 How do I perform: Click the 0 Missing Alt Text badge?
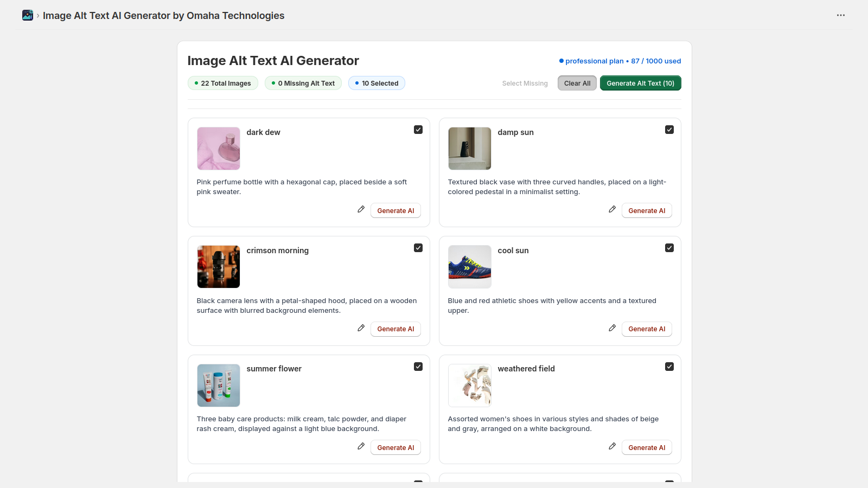pos(303,83)
